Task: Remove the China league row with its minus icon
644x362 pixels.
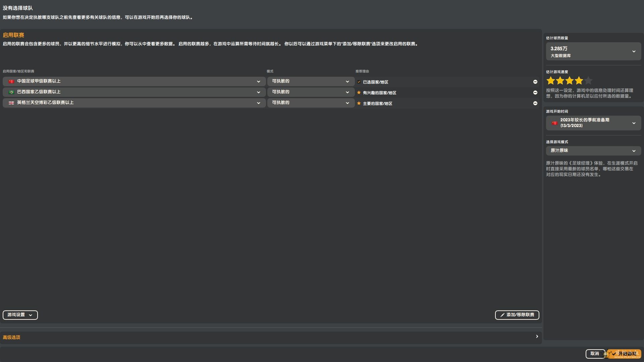Action: (x=535, y=82)
